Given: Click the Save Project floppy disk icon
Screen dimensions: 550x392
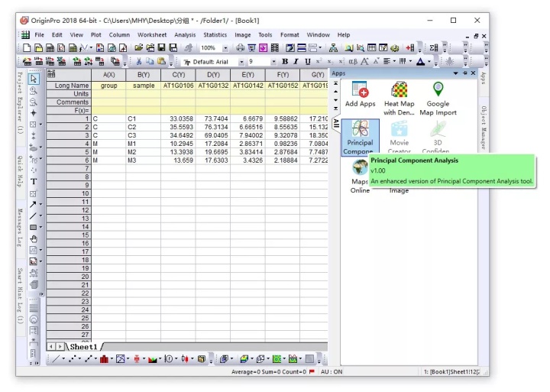Looking at the screenshot, I should click(161, 47).
